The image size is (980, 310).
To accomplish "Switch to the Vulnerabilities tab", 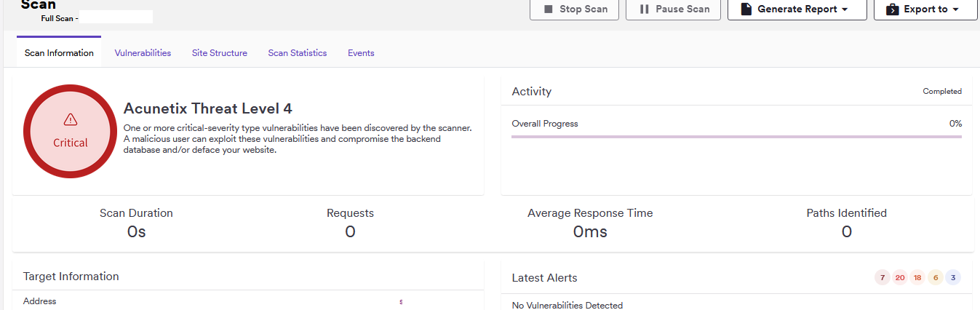I will click(143, 52).
